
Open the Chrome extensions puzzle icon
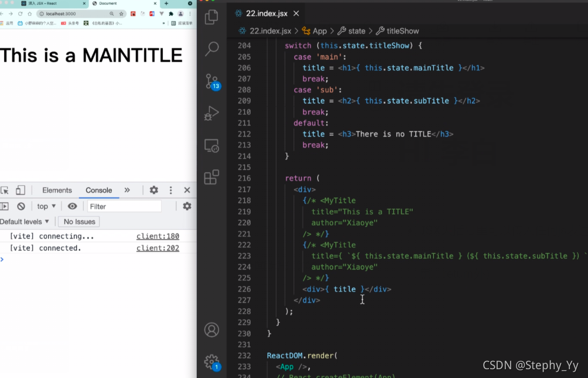click(x=171, y=14)
